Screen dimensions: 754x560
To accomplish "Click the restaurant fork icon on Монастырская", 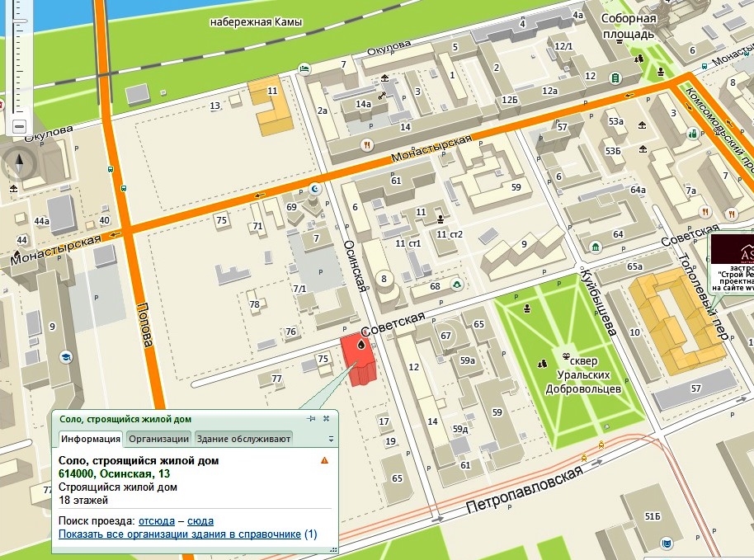I will [366, 144].
